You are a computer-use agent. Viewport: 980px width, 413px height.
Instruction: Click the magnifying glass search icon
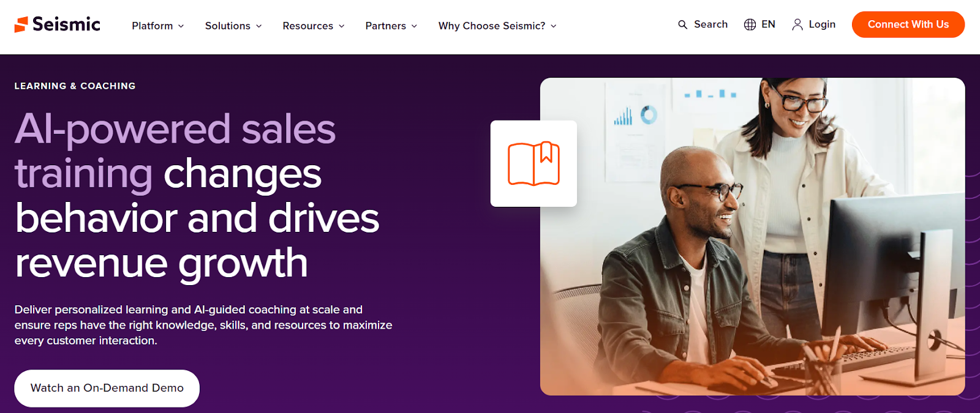point(682,24)
